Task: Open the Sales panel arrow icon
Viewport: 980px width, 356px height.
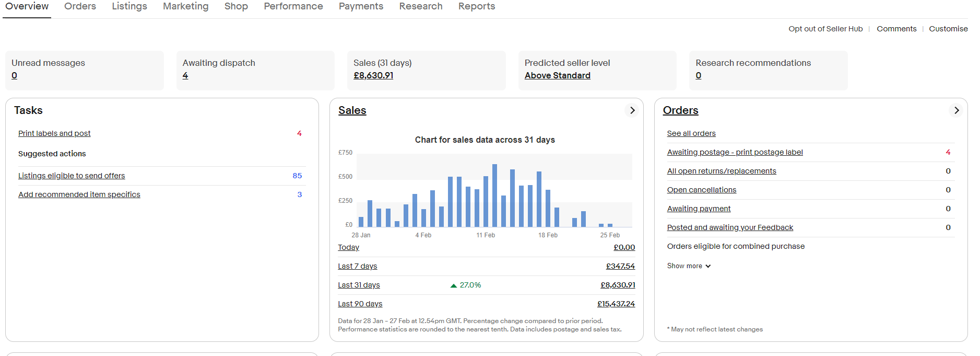Action: point(632,110)
